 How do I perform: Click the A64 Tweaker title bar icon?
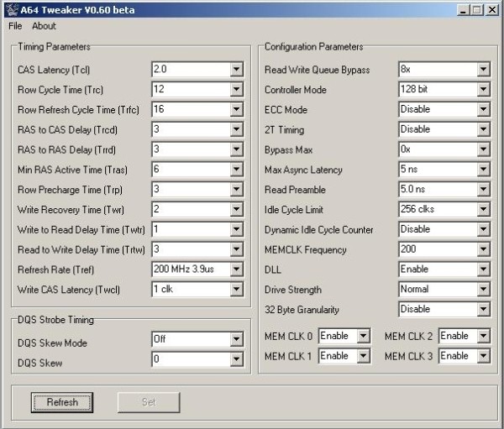coord(13,10)
